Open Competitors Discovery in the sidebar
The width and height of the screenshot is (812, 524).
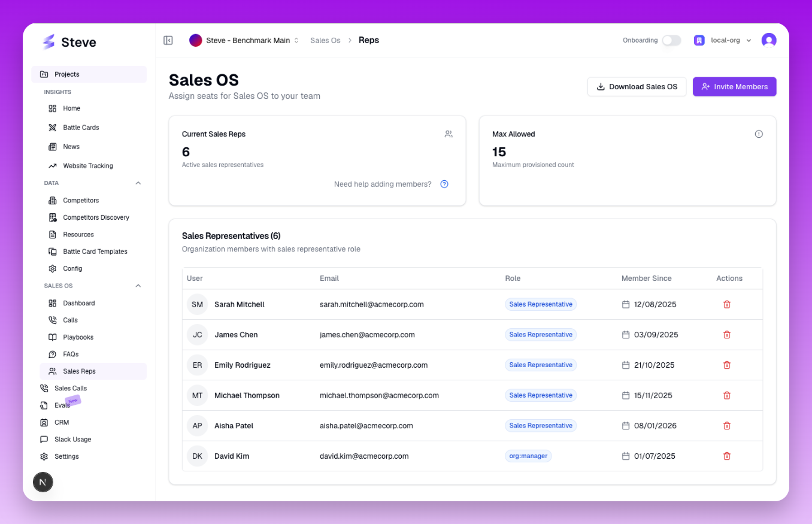point(96,217)
